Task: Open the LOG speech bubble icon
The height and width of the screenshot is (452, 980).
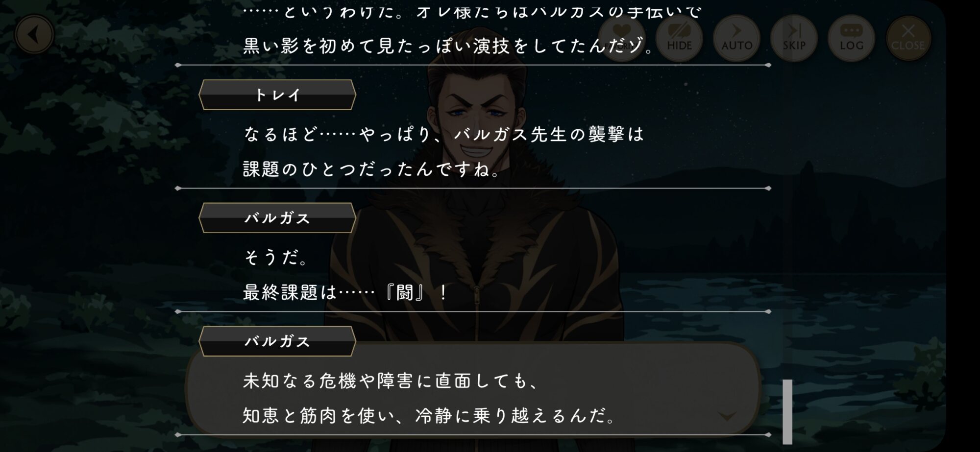Action: [851, 38]
